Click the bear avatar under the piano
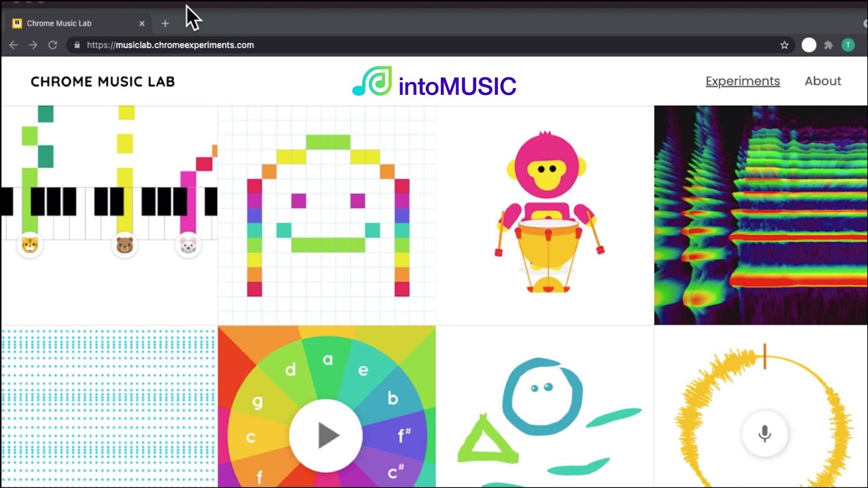The image size is (868, 488). pyautogui.click(x=125, y=245)
